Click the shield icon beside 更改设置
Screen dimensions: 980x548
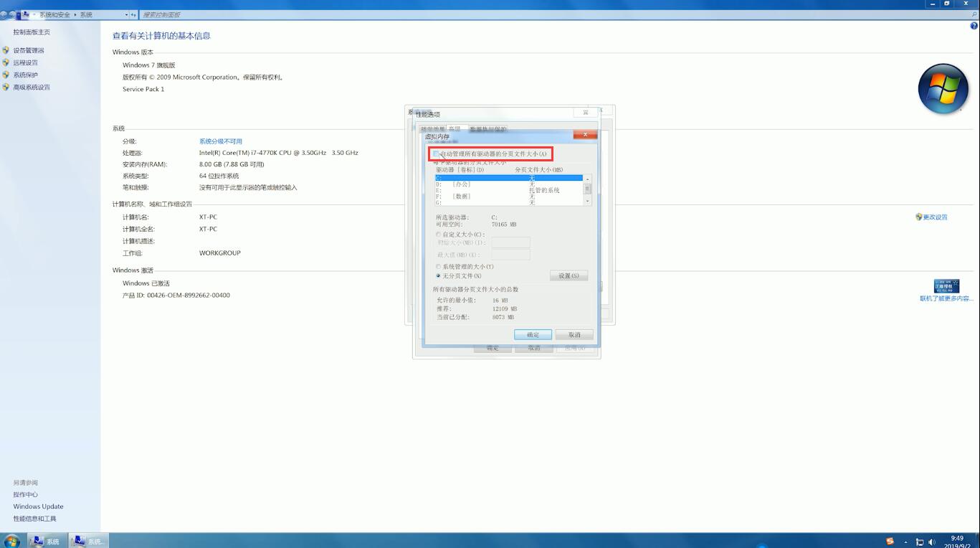[x=918, y=217]
